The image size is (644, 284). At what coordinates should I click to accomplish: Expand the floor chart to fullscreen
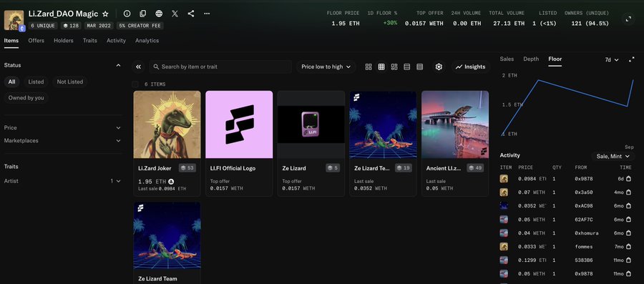pos(632,59)
